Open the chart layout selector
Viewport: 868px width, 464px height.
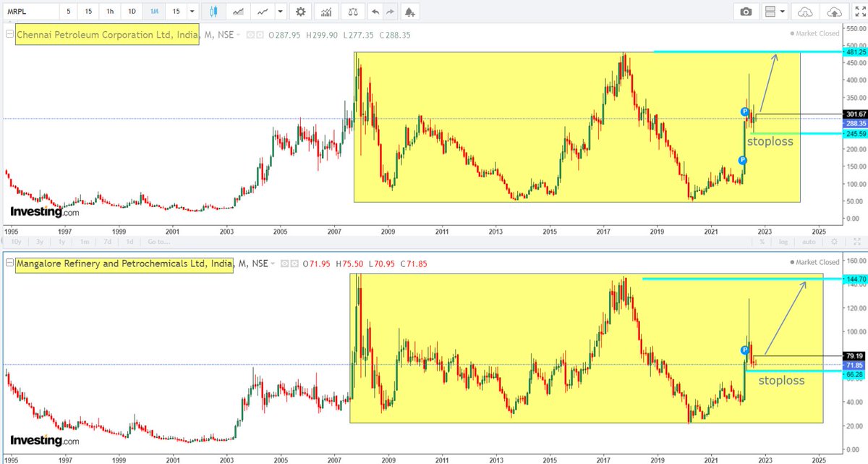(774, 12)
